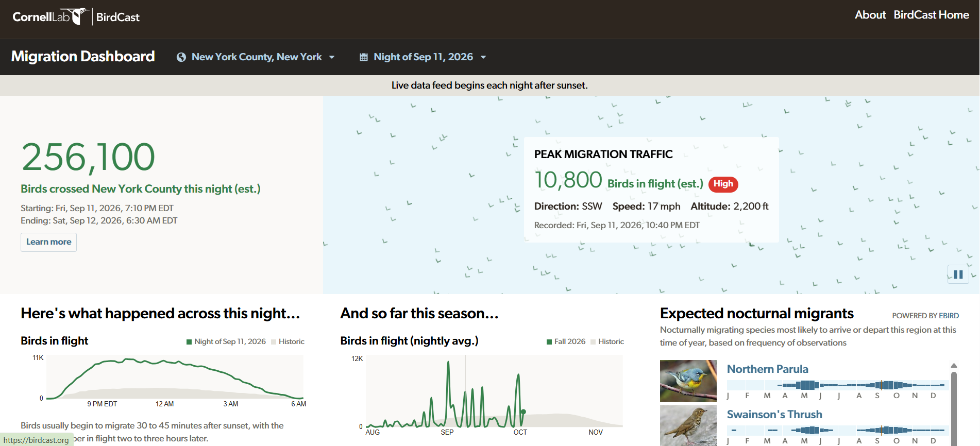The width and height of the screenshot is (980, 446).
Task: Open the Northern Parula species link
Action: (x=767, y=369)
